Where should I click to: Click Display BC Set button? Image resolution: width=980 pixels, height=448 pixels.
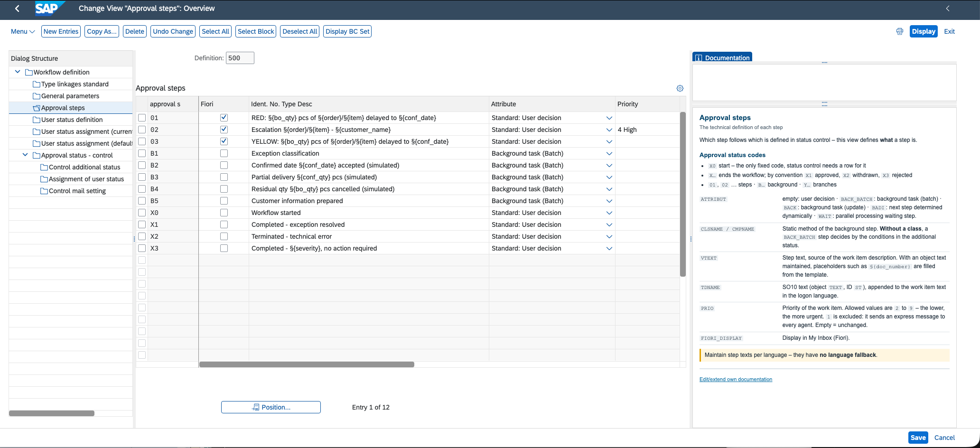click(347, 31)
